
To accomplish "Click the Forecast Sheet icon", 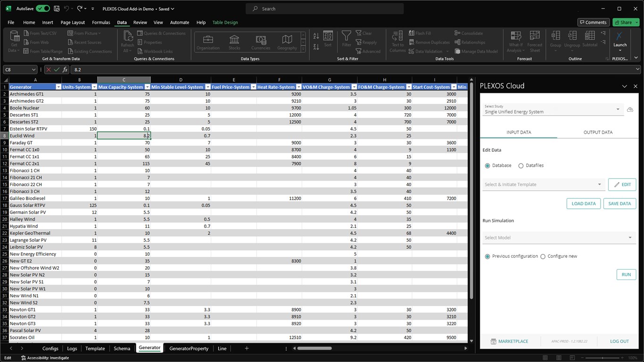I will pos(535,36).
